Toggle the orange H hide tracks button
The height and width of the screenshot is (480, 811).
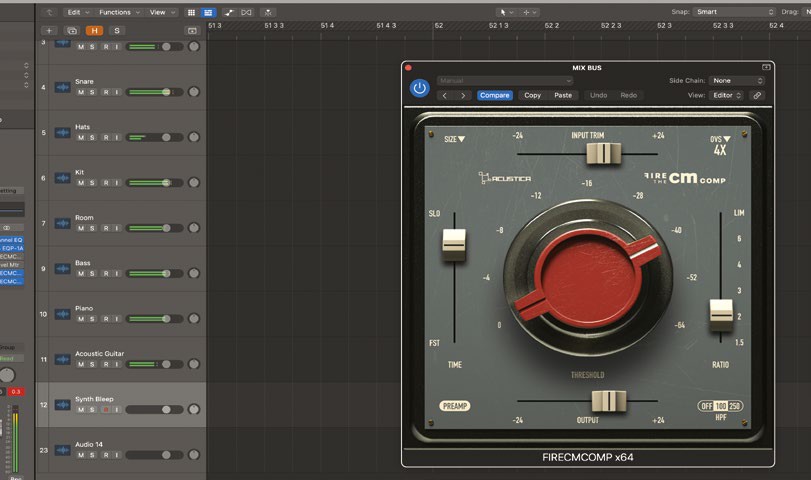pos(94,31)
